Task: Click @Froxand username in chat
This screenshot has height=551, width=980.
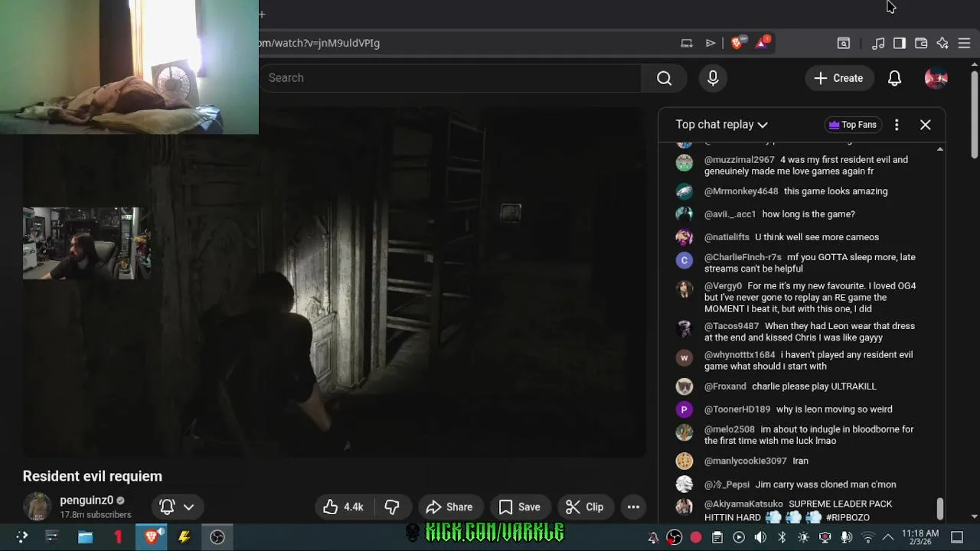Action: point(724,386)
